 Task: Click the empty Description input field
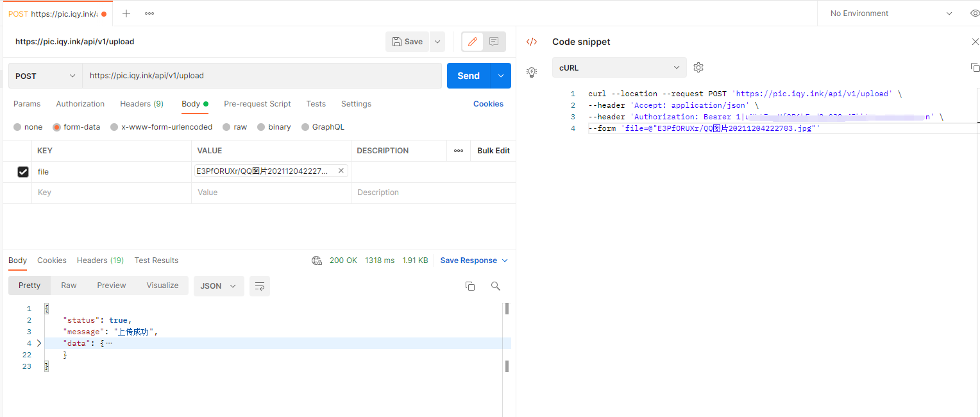tap(433, 192)
